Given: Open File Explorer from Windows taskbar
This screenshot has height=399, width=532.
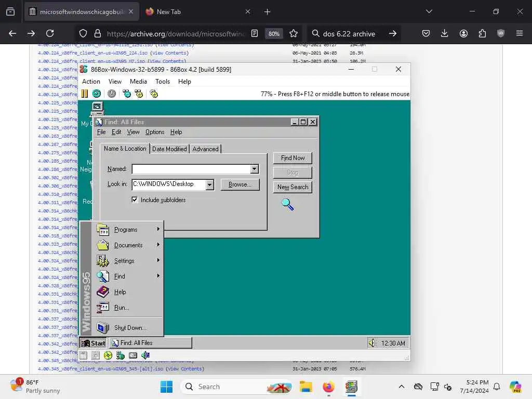Looking at the screenshot, I should coord(305,387).
